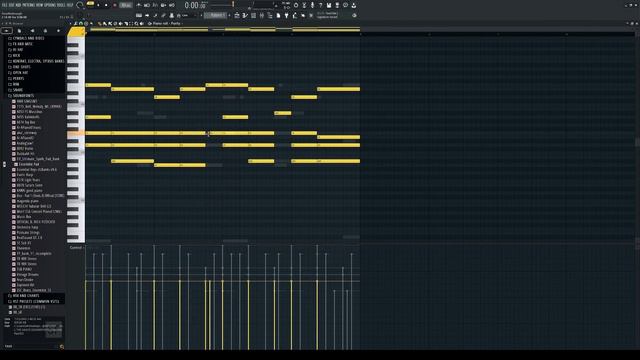Select the Slice tool
Viewport: 640px width, 360px height.
coord(126,24)
